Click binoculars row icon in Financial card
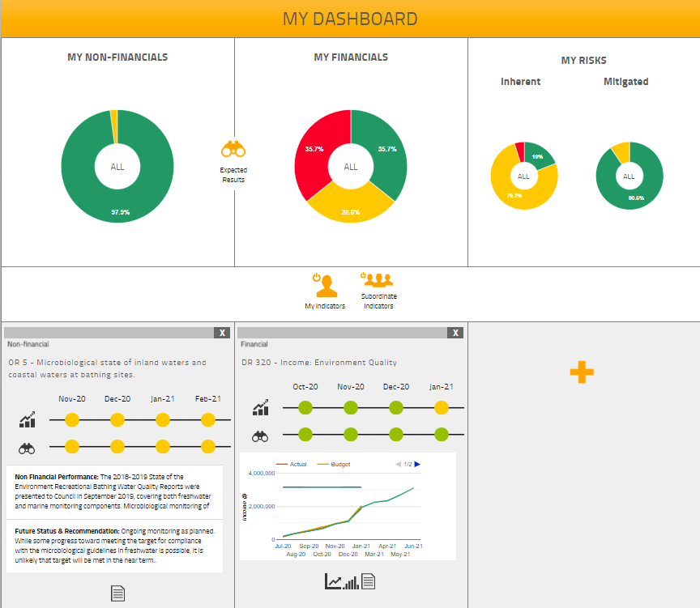Image resolution: width=700 pixels, height=608 pixels. (260, 436)
